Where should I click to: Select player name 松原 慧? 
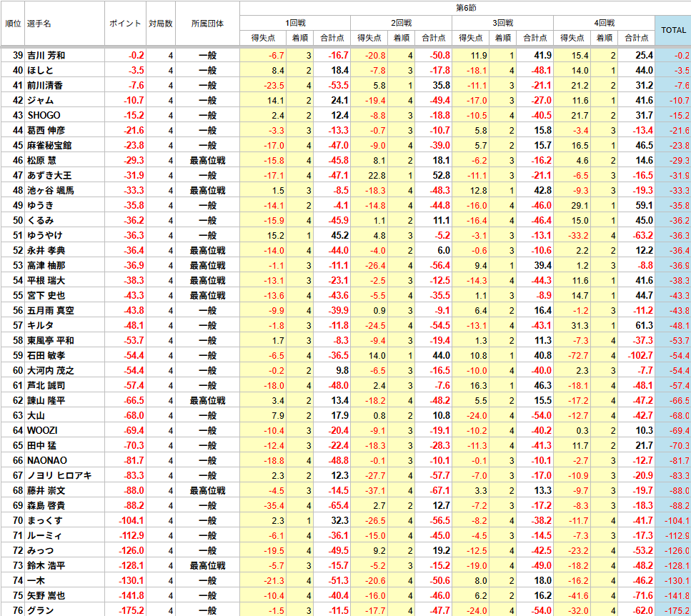click(41, 160)
